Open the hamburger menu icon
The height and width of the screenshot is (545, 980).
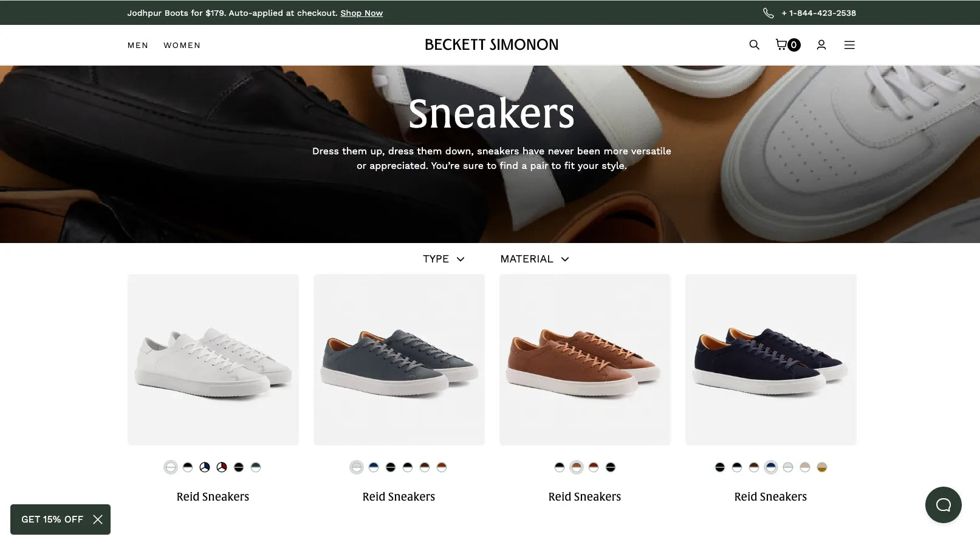(x=849, y=44)
